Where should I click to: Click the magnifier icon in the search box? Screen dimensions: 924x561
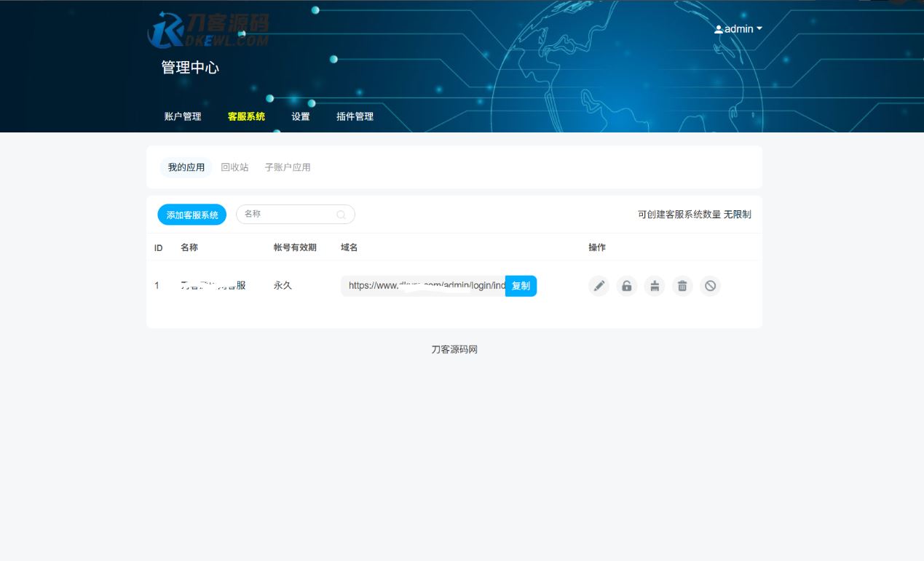pyautogui.click(x=341, y=215)
